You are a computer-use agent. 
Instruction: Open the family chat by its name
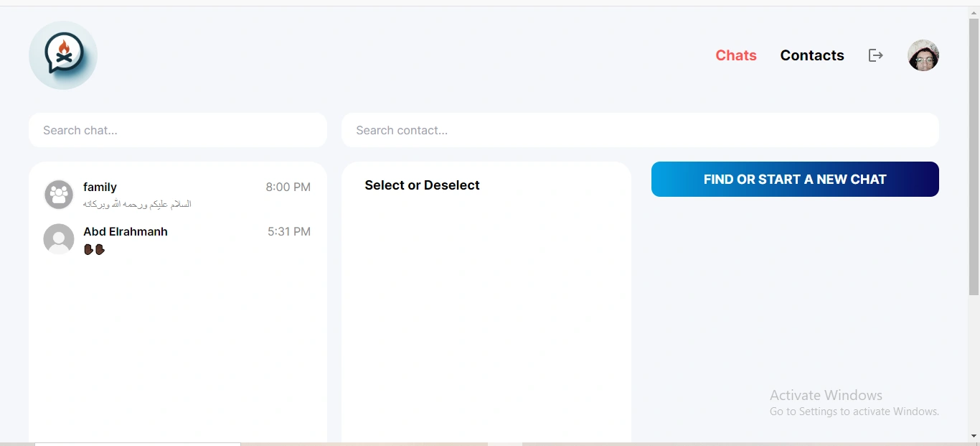[100, 187]
